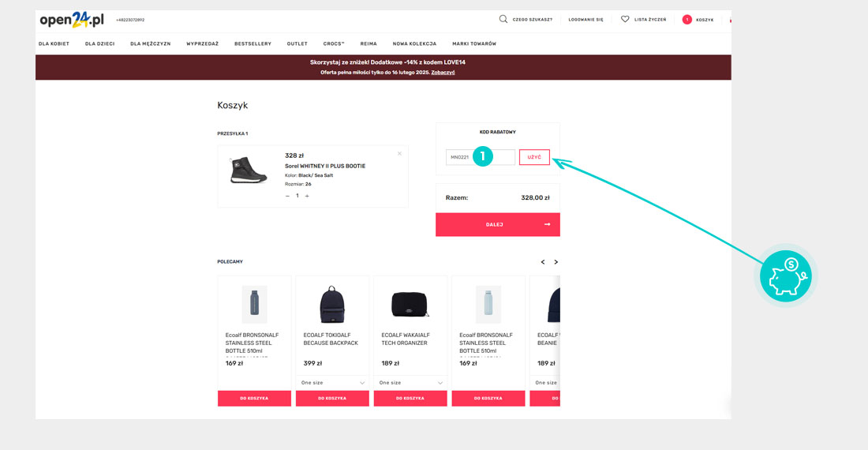Show previous recommended products arrow
Viewport: 868px width, 450px height.
(543, 262)
